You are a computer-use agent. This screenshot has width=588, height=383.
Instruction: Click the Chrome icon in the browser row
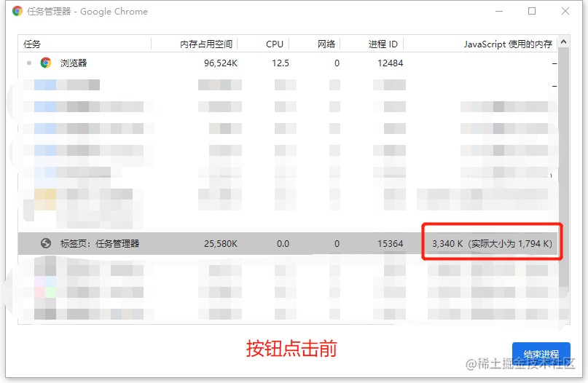[46, 63]
